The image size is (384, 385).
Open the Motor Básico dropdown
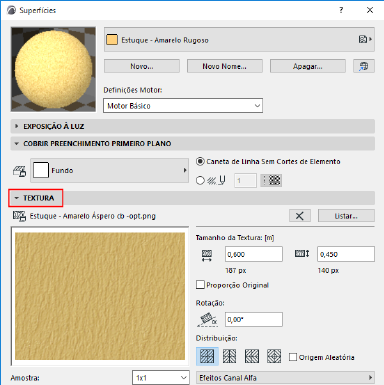(x=183, y=106)
